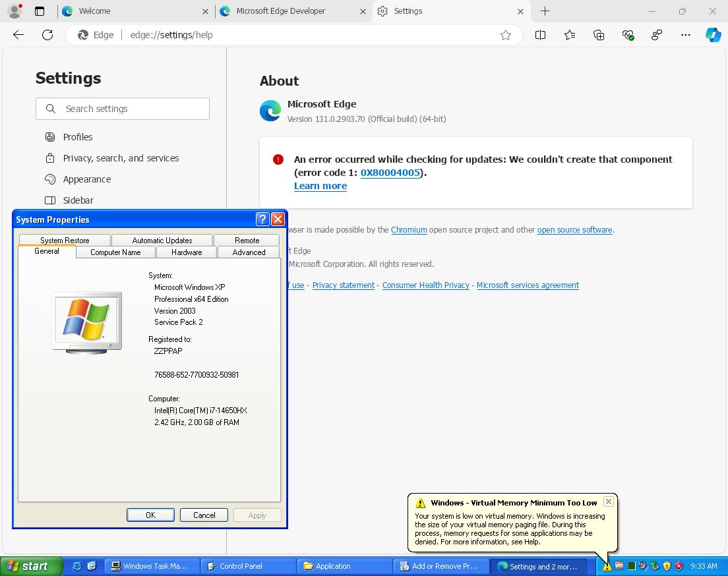This screenshot has height=576, width=728.
Task: Click error code 0X80004005 link
Action: (x=390, y=173)
